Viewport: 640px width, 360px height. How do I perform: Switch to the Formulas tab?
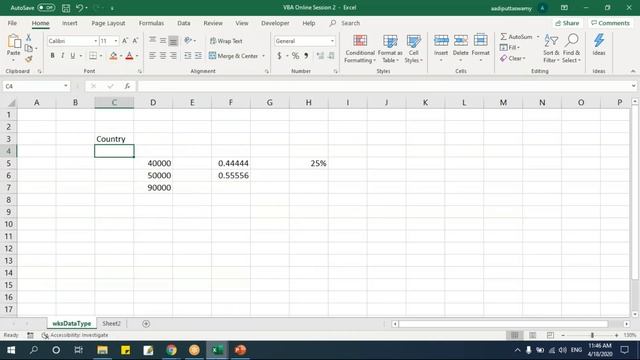tap(151, 23)
